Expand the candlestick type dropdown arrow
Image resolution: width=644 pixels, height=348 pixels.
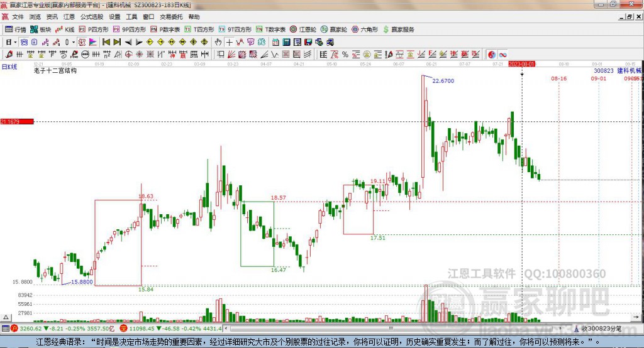tap(74, 42)
